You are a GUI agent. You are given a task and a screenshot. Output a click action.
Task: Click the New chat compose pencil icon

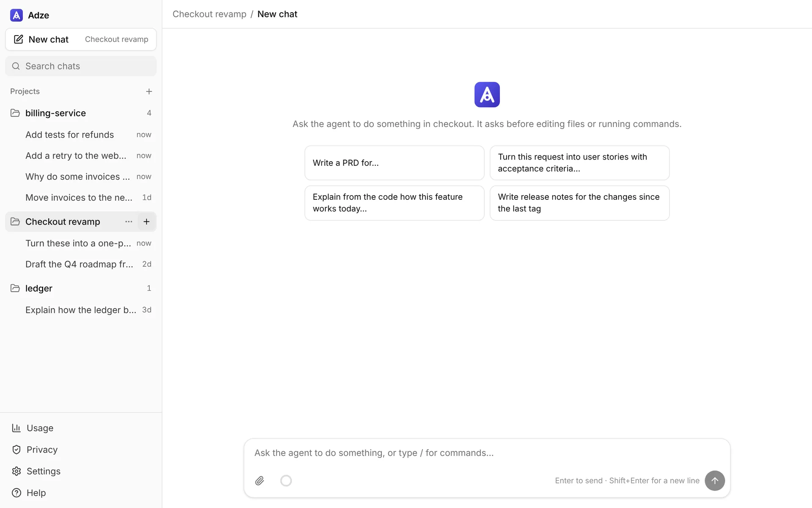pos(19,39)
